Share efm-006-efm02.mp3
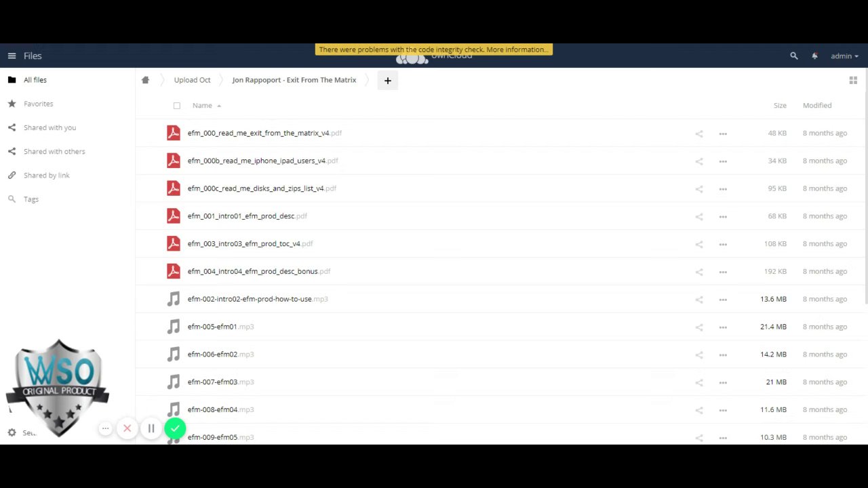Image resolution: width=868 pixels, height=488 pixels. click(x=699, y=354)
